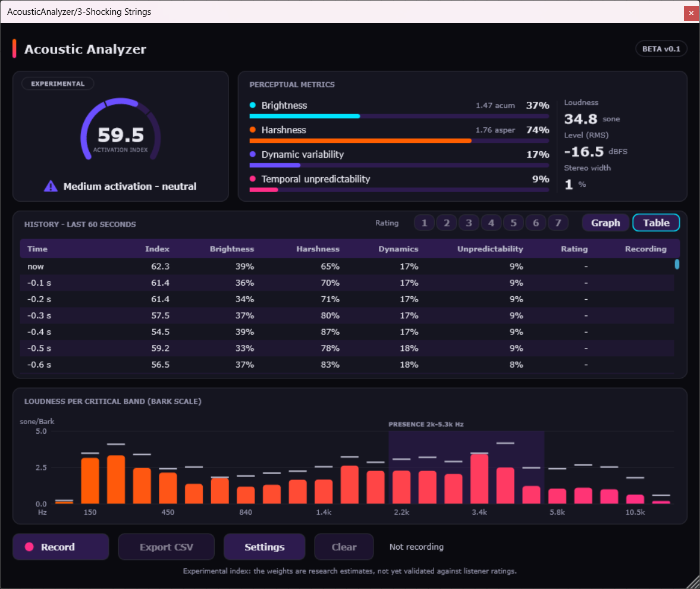Click the 'PRESENCE 2k-5.3k Hz' band label
This screenshot has height=589, width=700.
click(426, 424)
